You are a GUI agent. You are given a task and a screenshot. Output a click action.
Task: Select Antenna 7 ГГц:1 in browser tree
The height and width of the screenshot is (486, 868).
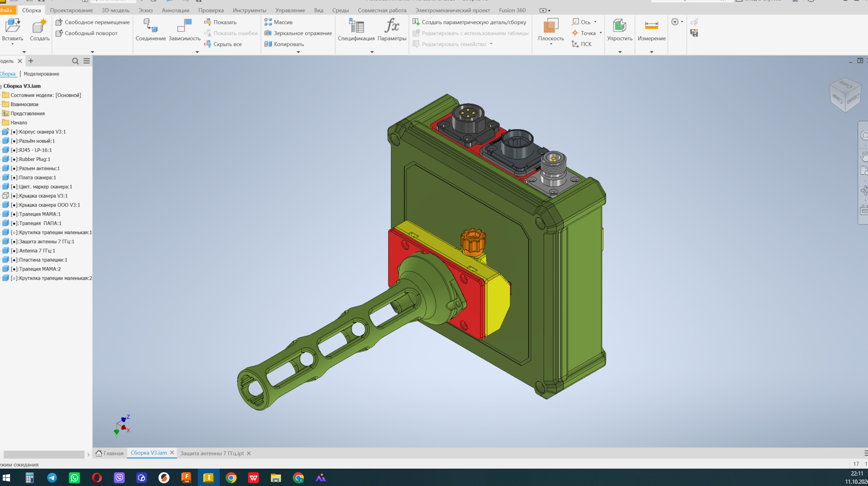coord(32,251)
